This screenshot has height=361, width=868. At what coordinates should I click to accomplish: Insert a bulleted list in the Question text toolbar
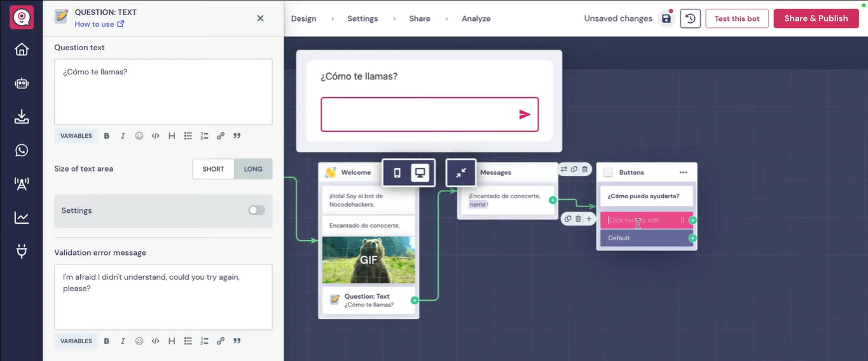(188, 135)
